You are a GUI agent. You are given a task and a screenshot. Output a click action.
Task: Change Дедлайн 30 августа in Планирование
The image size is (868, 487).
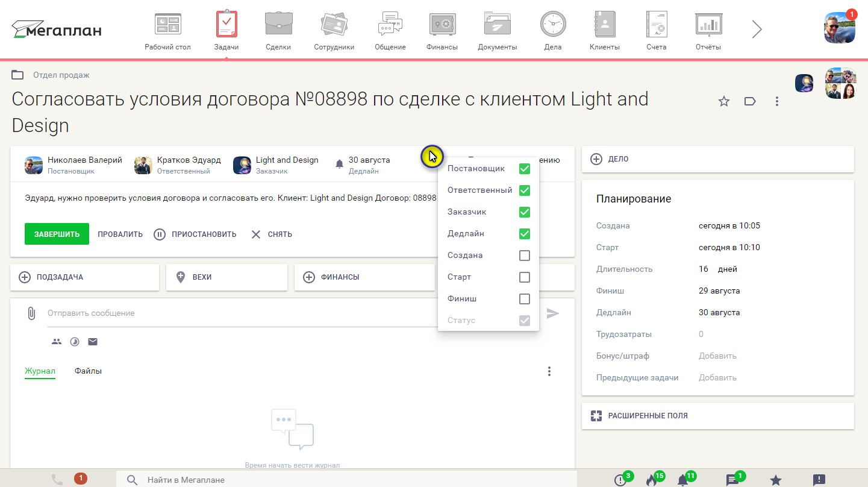719,313
